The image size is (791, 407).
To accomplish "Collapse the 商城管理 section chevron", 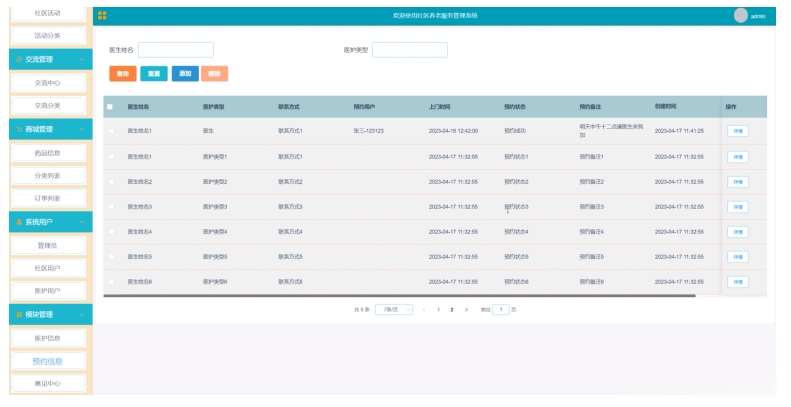I will pos(82,130).
